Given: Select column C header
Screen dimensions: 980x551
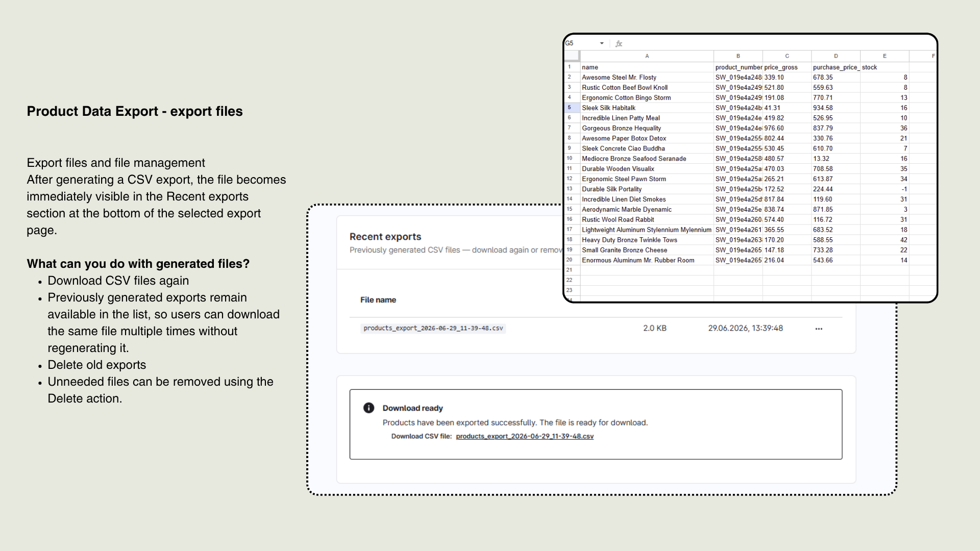Looking at the screenshot, I should tap(787, 56).
